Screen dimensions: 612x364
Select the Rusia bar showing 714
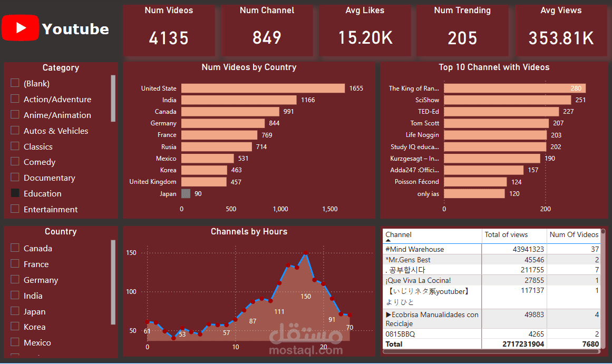(217, 146)
